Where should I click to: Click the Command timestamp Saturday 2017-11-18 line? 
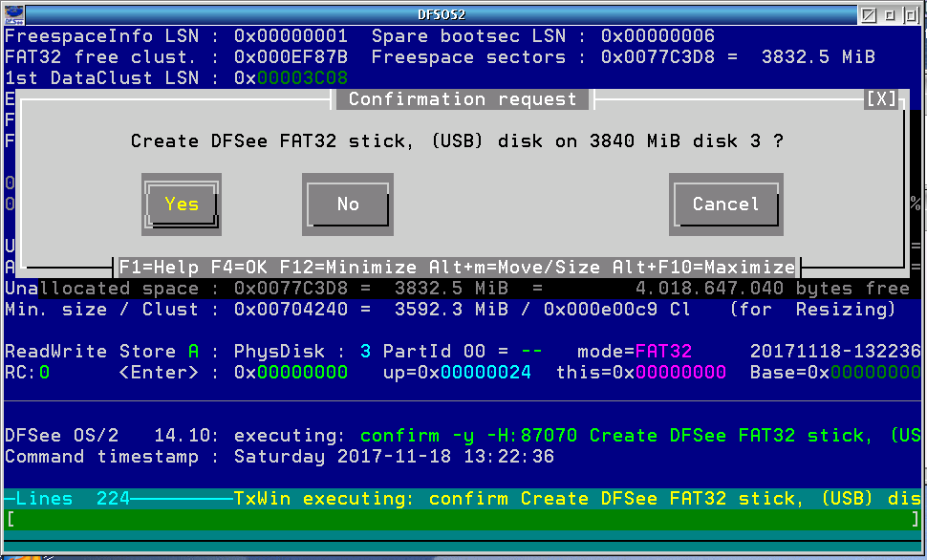point(279,457)
